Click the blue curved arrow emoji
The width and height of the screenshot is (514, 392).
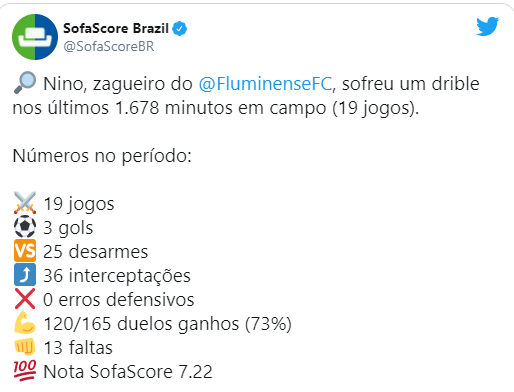coord(25,275)
